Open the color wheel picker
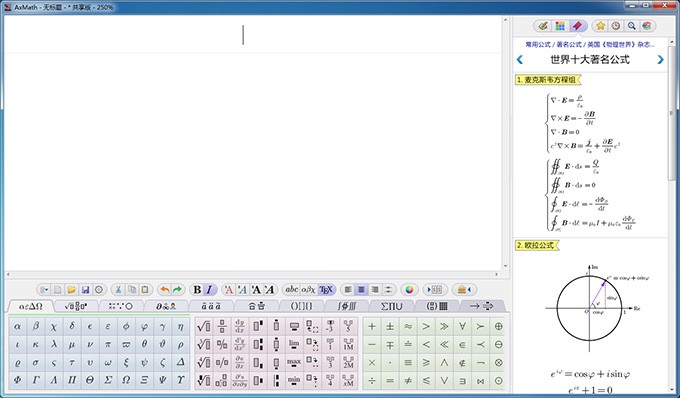This screenshot has height=398, width=680. point(409,290)
